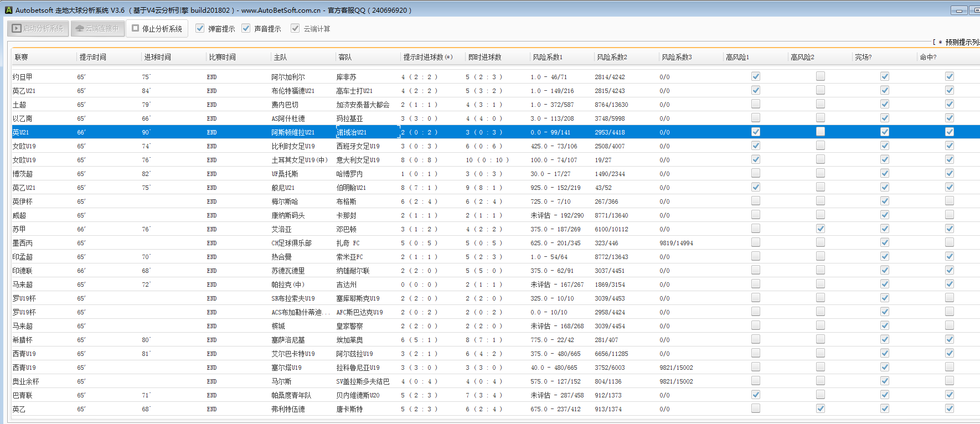This screenshot has height=424, width=980.
Task: Toggle the 云端计算 cloud computing checkbox
Action: [x=295, y=28]
